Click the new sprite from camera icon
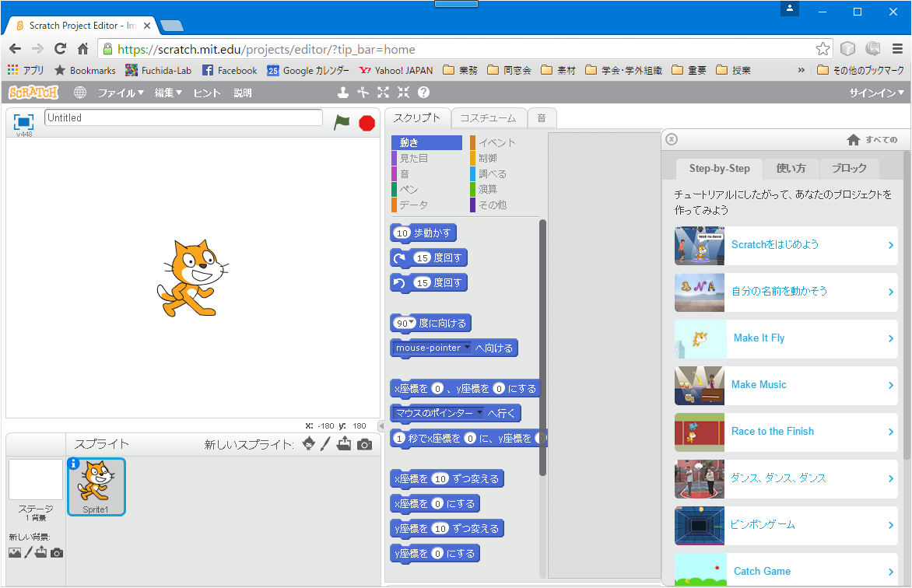Image resolution: width=912 pixels, height=588 pixels. [x=364, y=444]
